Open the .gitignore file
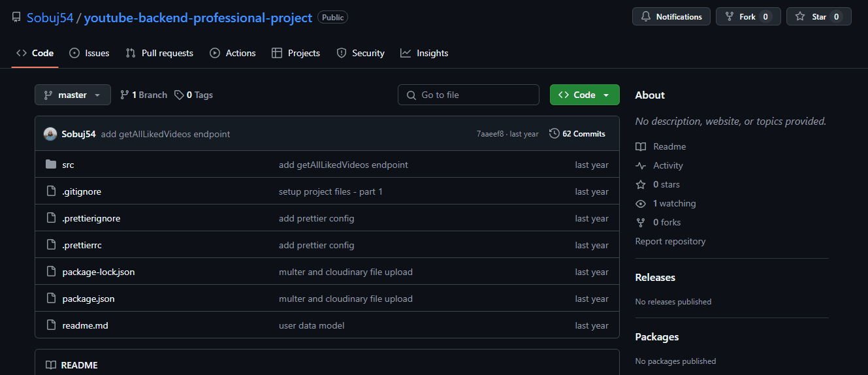 pyautogui.click(x=82, y=191)
